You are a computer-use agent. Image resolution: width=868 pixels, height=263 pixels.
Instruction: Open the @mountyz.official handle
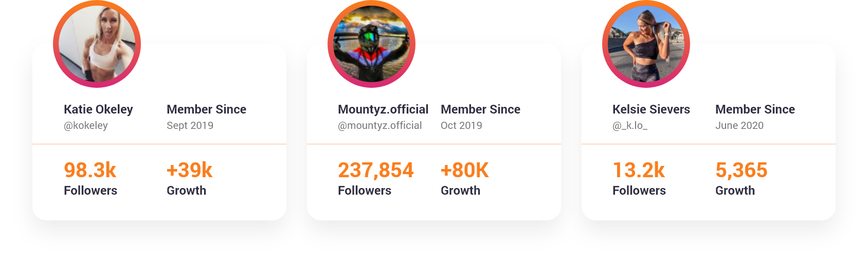[x=379, y=125]
